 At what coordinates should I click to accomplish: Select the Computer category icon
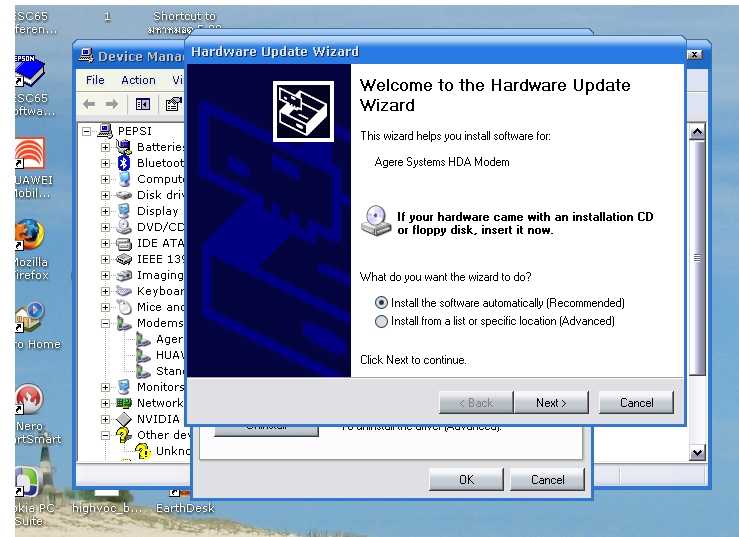coord(124,179)
